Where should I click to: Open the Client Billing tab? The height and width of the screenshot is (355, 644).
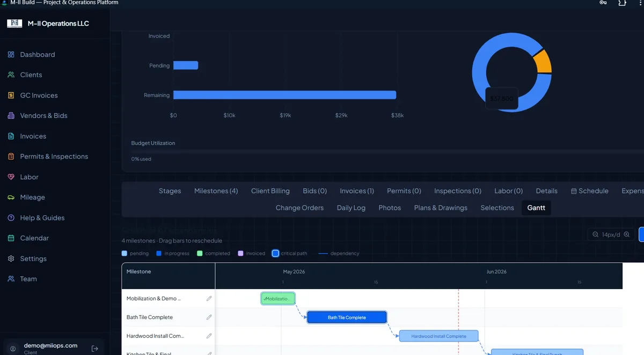click(270, 191)
